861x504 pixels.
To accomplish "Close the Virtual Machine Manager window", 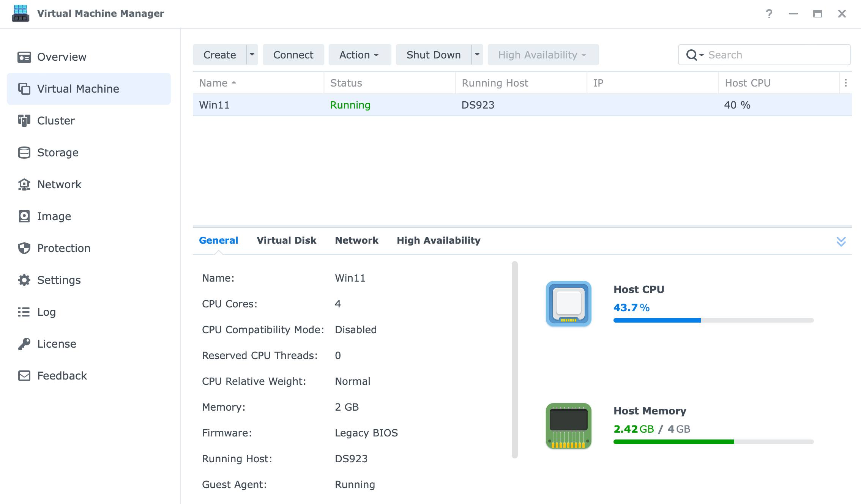I will point(842,14).
